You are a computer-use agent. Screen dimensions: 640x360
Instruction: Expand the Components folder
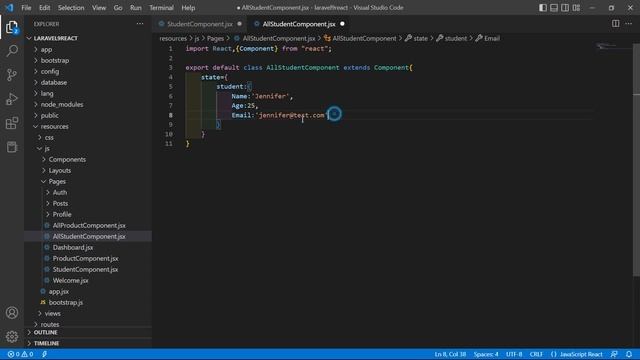click(67, 159)
